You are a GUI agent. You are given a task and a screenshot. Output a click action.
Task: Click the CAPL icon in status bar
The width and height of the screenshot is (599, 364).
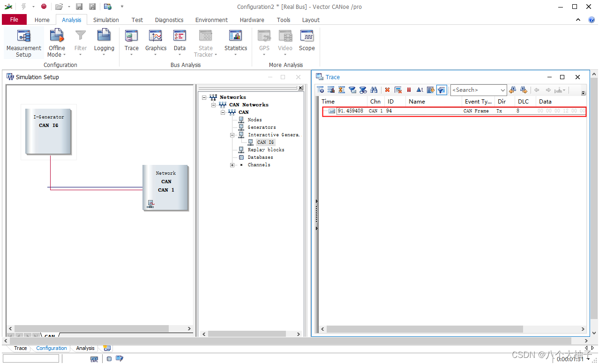coord(94,359)
